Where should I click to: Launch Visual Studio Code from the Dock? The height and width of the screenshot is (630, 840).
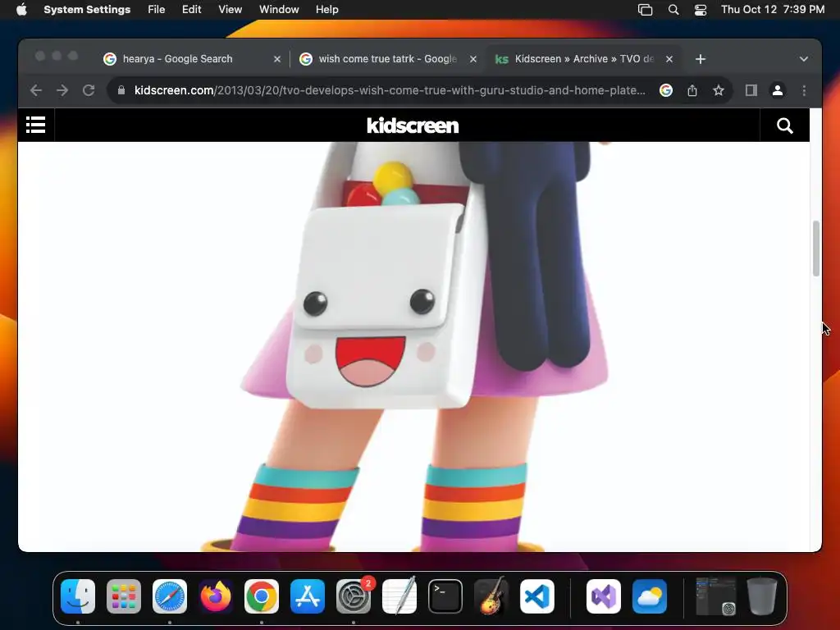[x=537, y=596]
